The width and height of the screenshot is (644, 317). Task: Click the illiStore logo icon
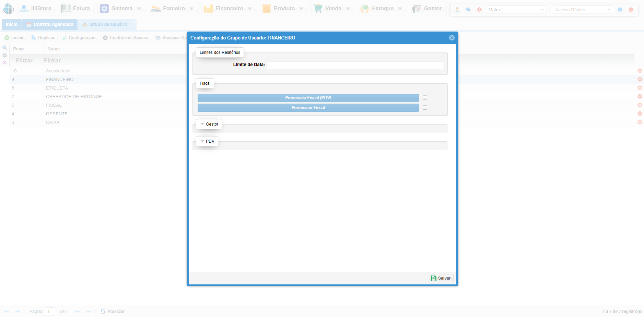click(x=8, y=9)
